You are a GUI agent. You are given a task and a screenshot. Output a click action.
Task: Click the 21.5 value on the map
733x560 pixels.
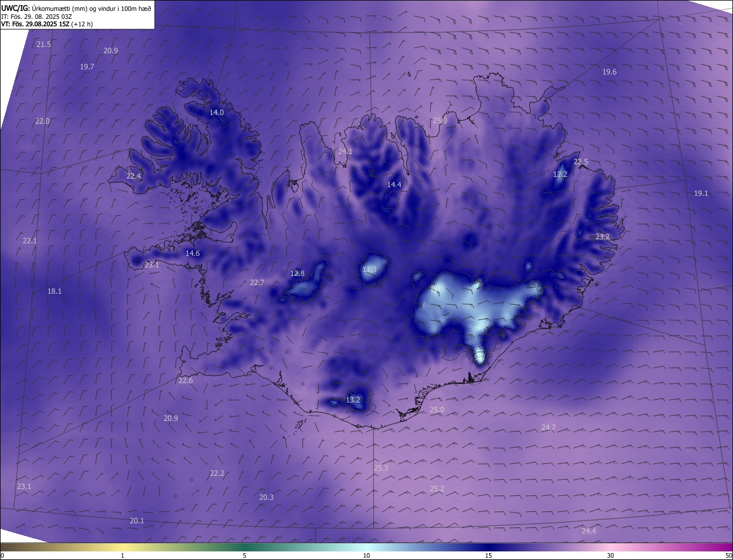44,45
